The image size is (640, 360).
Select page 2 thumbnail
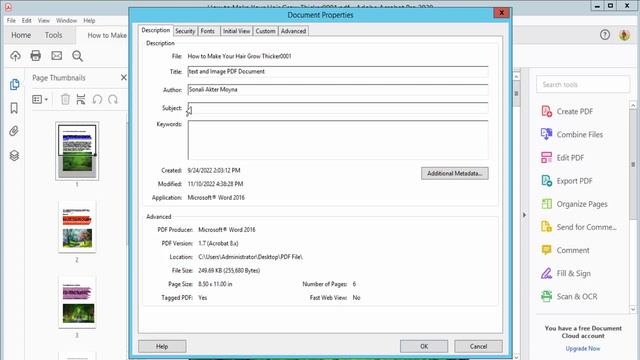click(x=77, y=227)
